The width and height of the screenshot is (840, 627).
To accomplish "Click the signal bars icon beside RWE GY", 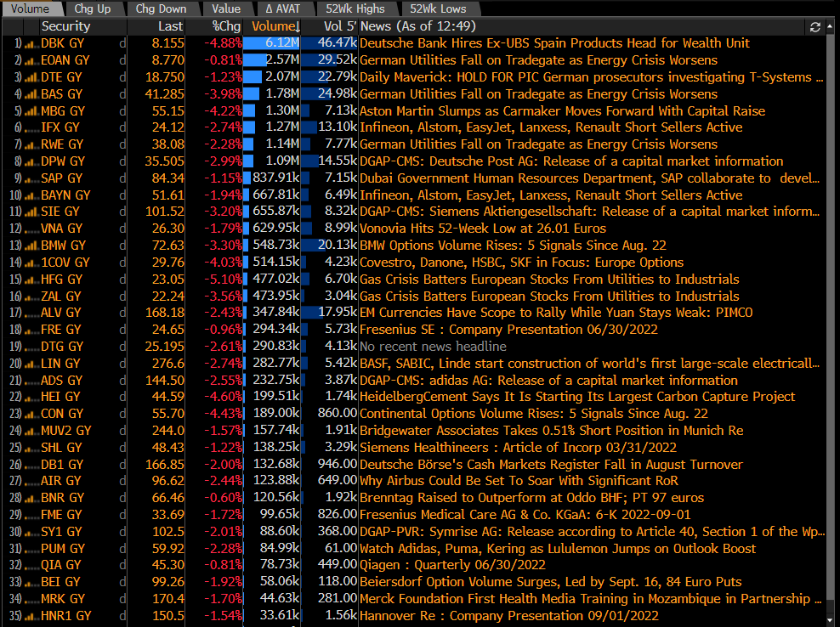I will click(31, 145).
